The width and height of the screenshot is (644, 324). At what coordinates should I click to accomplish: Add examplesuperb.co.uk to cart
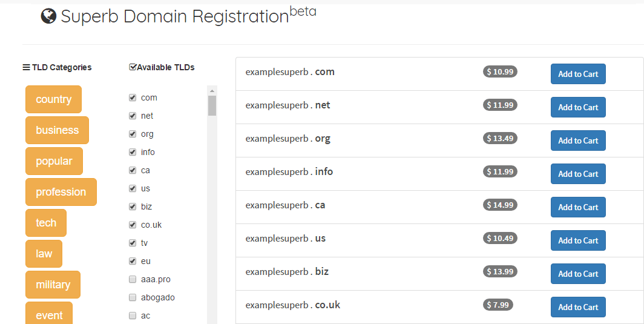(578, 307)
